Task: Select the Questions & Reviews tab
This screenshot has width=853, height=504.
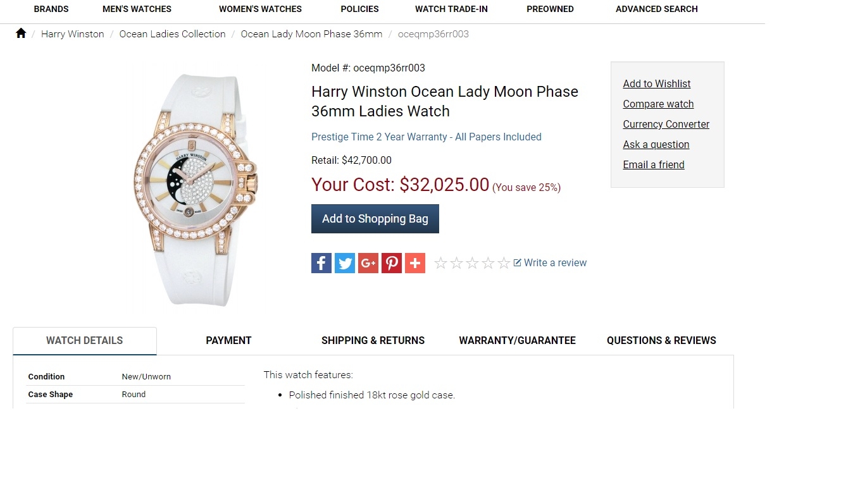Action: point(661,340)
